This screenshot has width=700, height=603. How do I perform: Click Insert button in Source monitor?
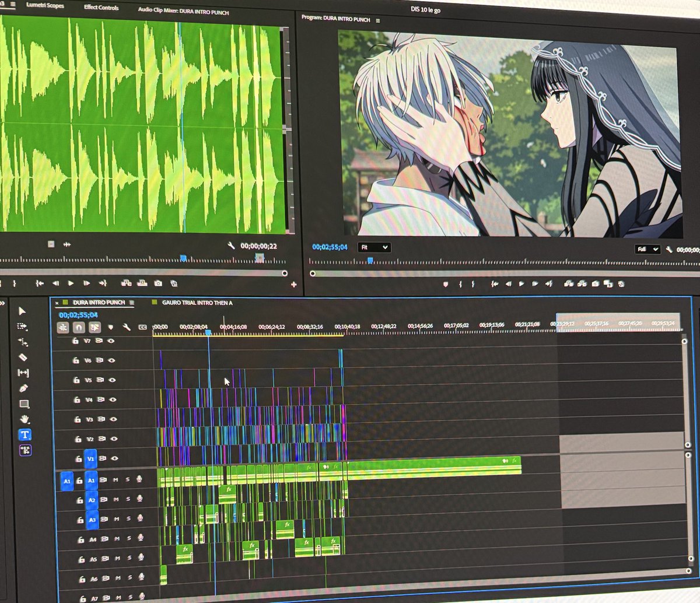(125, 283)
